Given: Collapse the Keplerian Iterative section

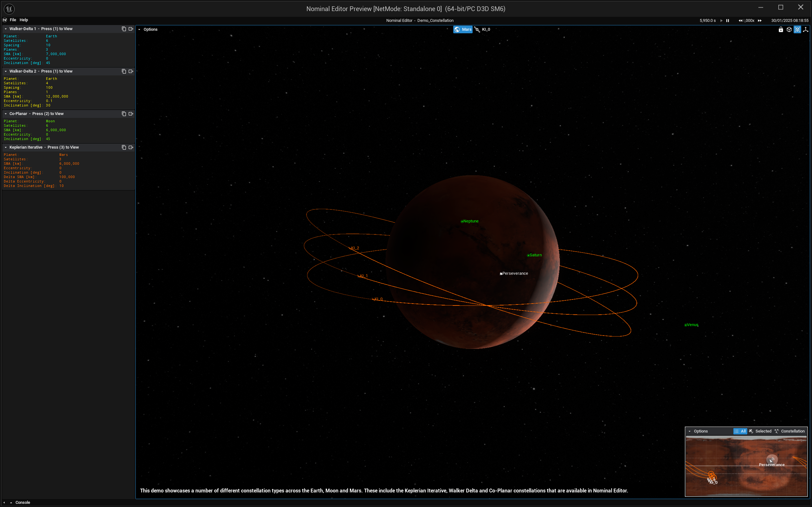Looking at the screenshot, I should pyautogui.click(x=6, y=147).
